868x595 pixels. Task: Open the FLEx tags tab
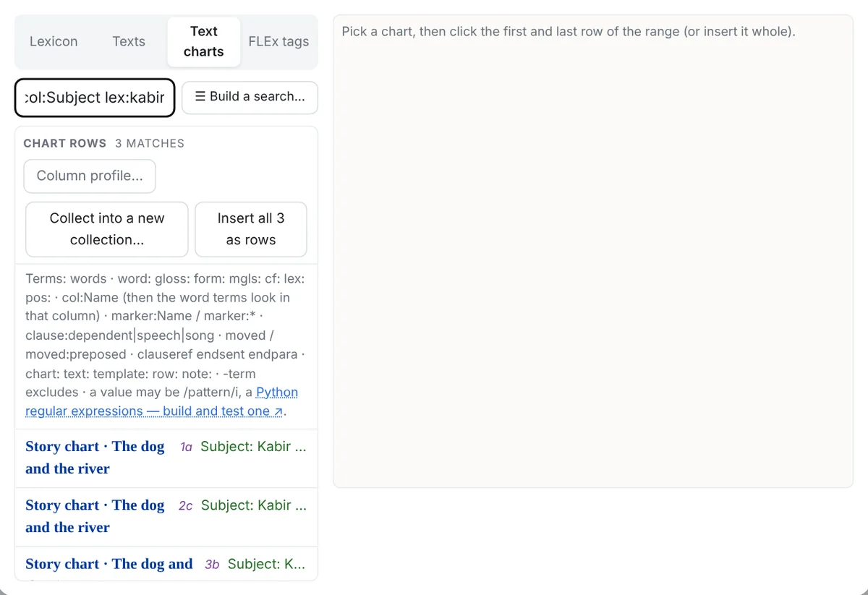point(278,42)
